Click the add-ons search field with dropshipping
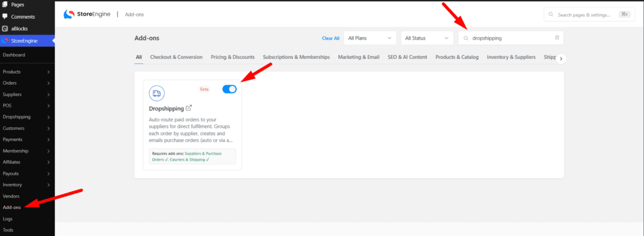The image size is (644, 236). point(511,38)
